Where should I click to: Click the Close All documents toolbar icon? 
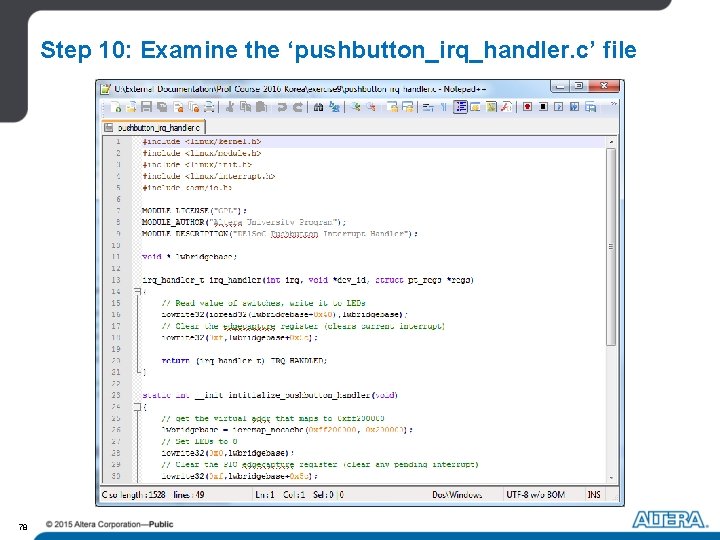pyautogui.click(x=194, y=107)
